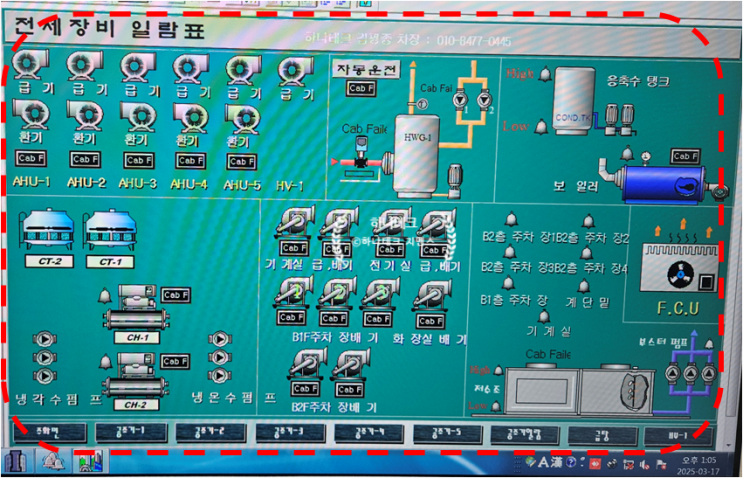743x478 pixels.
Task: Select the 화장실 배기 exhaust fan icon
Action: pos(431,296)
